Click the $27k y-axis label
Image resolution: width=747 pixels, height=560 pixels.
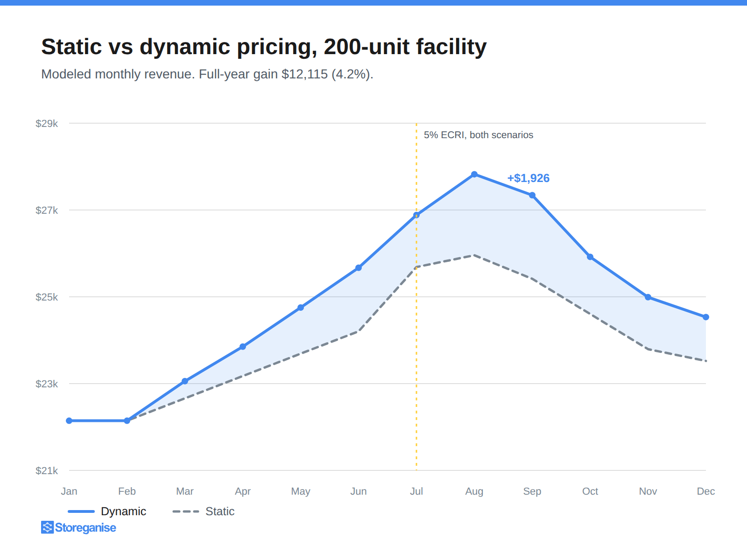[47, 210]
